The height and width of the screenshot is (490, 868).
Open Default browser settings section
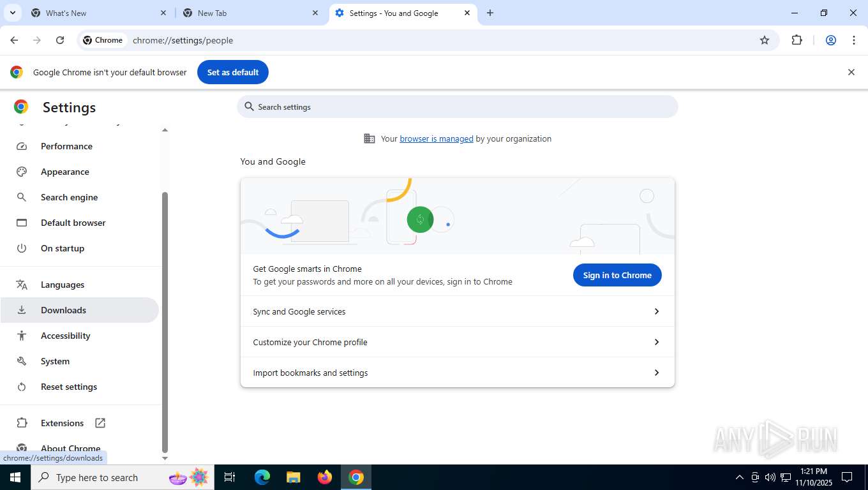click(x=79, y=223)
